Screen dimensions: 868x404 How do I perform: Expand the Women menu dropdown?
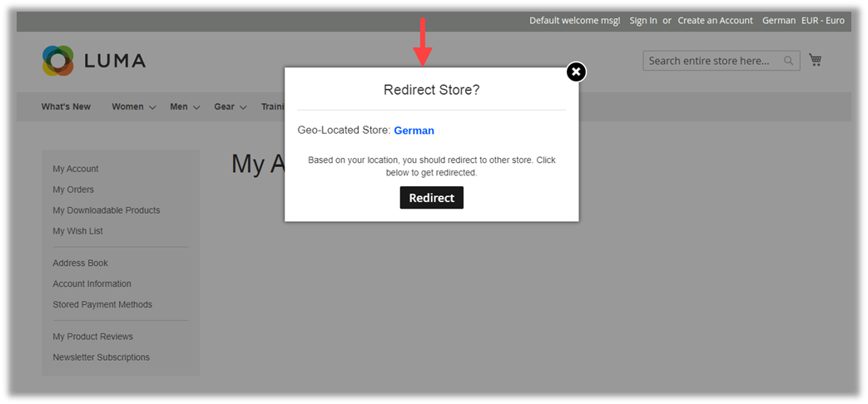[x=133, y=106]
